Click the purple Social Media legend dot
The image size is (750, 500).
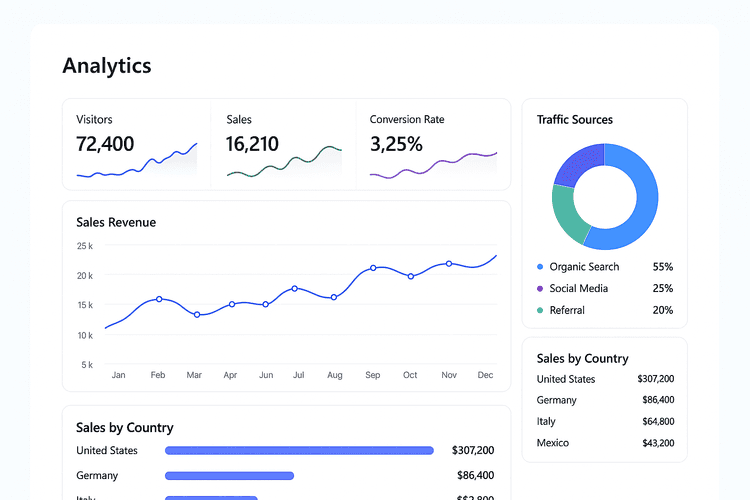tap(540, 289)
